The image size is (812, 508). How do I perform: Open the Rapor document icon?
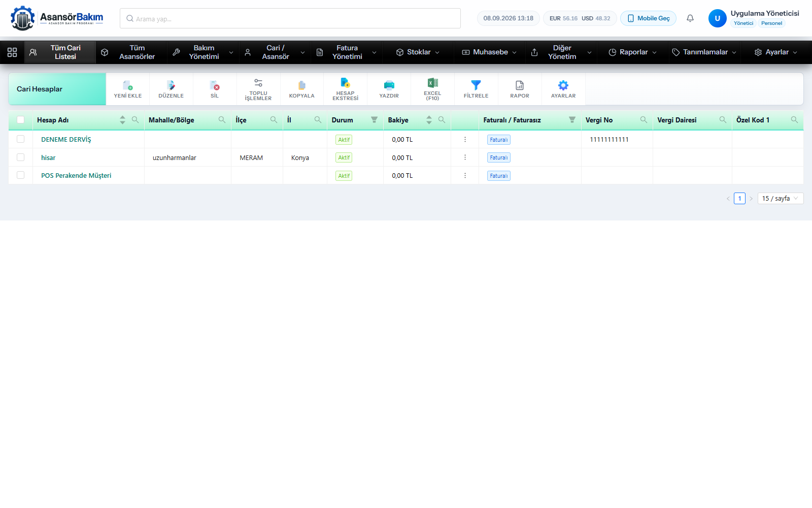click(520, 85)
